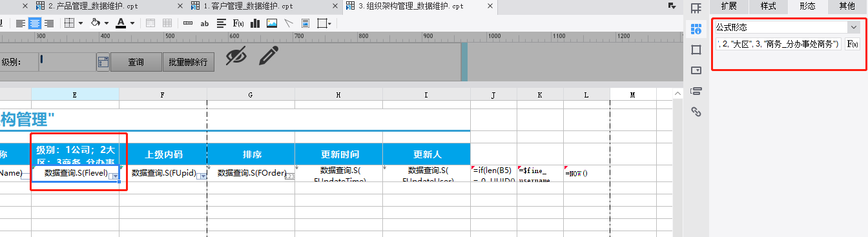Open cell element panel sidebar icon
868x237 pixels.
(x=696, y=8)
